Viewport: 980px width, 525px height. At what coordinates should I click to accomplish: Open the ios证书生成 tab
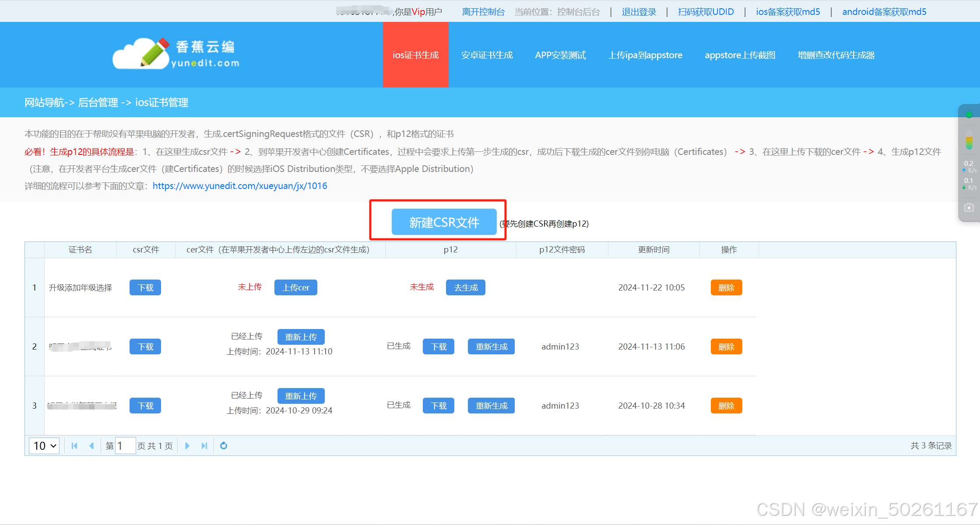(x=415, y=55)
